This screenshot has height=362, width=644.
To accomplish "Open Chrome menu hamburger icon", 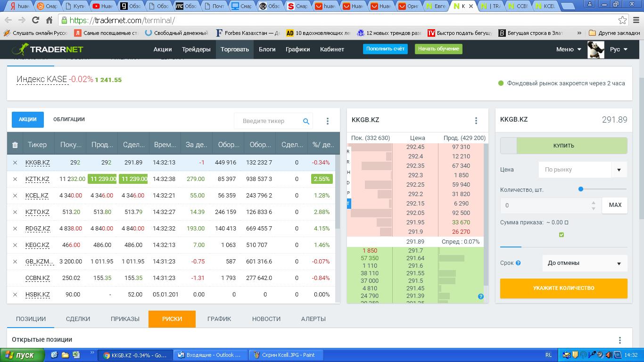I will pos(636,20).
